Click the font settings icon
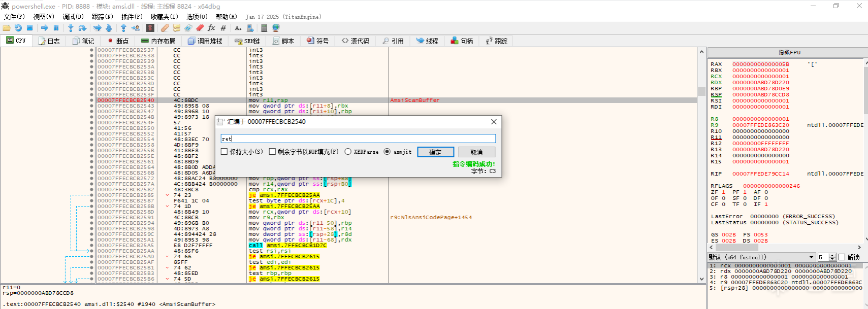 click(238, 28)
